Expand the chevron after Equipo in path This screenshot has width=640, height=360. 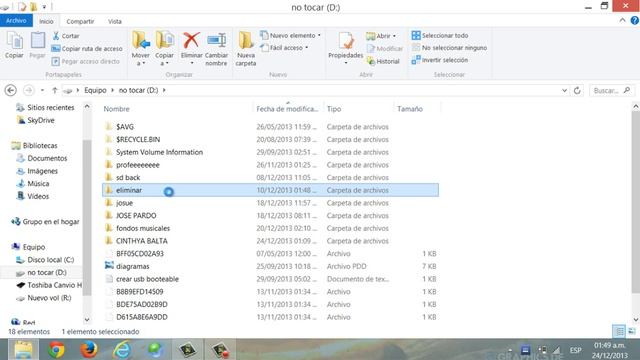click(x=113, y=90)
